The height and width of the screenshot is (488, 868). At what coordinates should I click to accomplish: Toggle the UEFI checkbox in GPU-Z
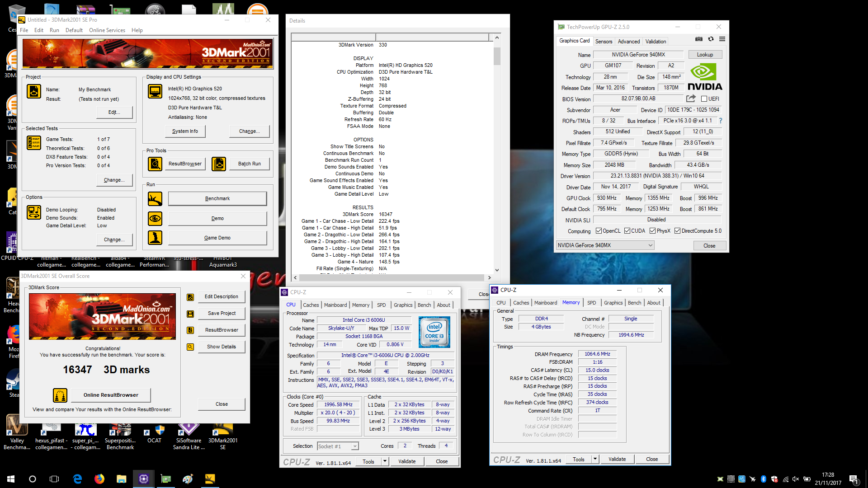[x=704, y=99]
